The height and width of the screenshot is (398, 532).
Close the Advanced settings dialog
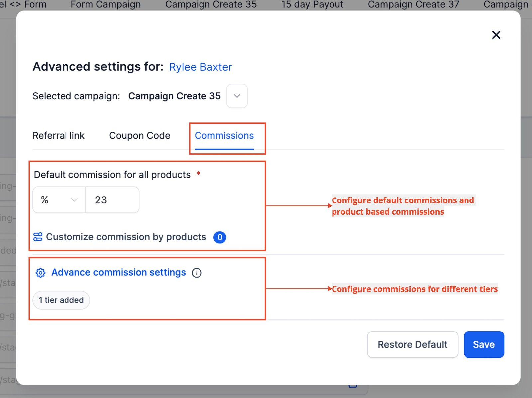click(x=496, y=35)
